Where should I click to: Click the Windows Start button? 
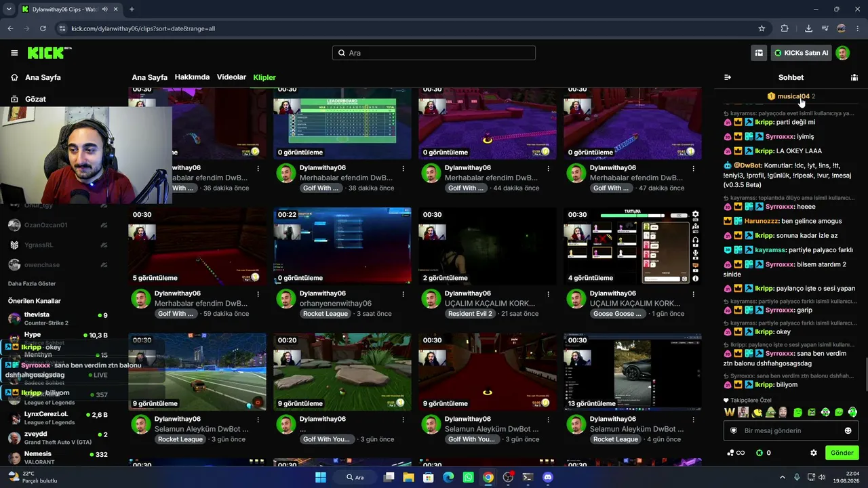pyautogui.click(x=321, y=477)
